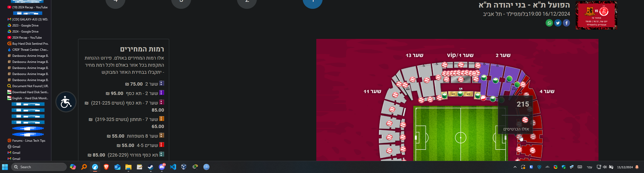Launch Steam from the taskbar
Screen dimensions: 644x173
pyautogui.click(x=151, y=167)
